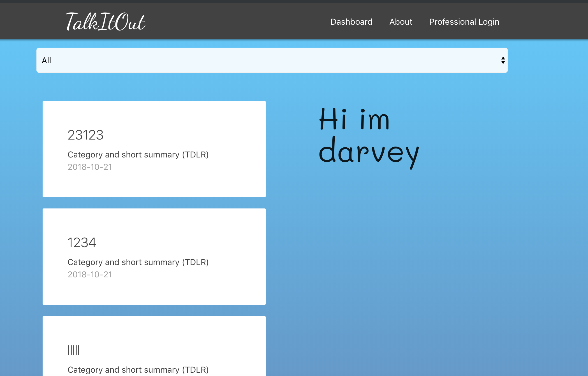Screen dimensions: 588x376
Task: Click the date under the 23123 post
Action: (90, 167)
